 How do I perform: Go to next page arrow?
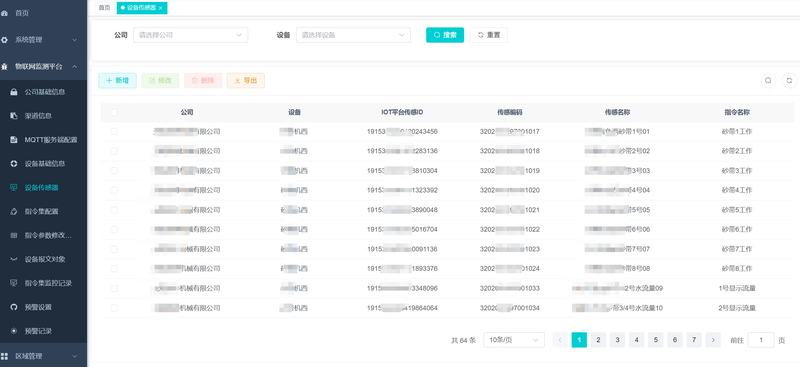[x=713, y=340]
